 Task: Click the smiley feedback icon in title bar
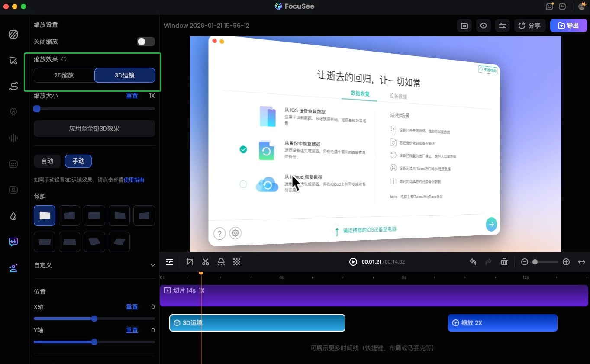click(550, 6)
